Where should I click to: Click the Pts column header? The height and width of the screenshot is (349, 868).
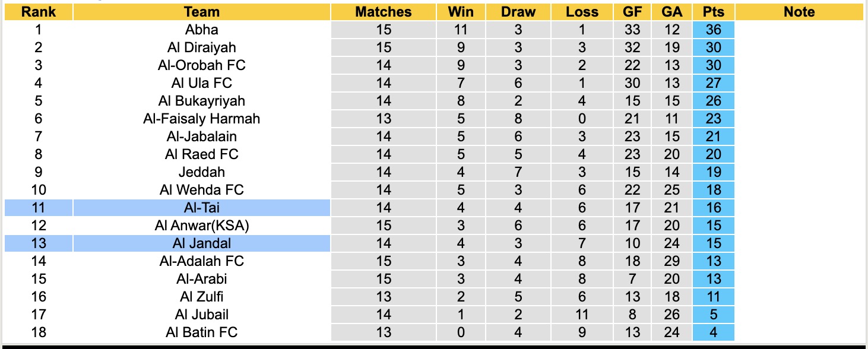[x=712, y=12]
